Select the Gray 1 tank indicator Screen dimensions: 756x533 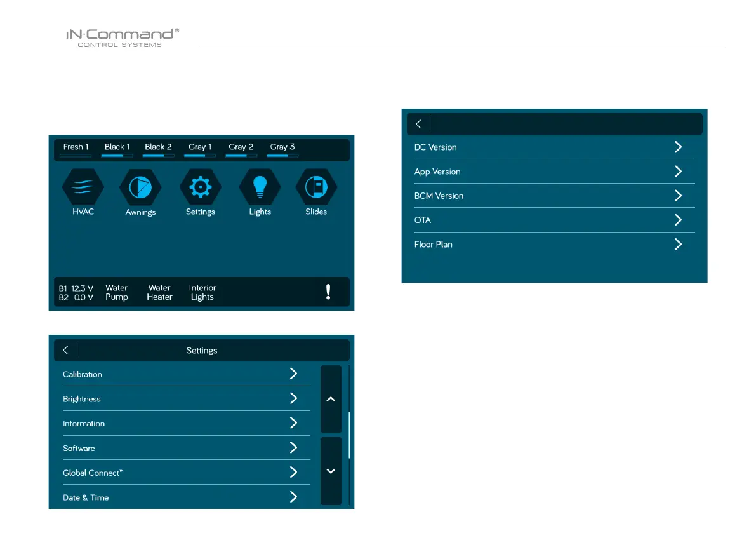coord(199,149)
